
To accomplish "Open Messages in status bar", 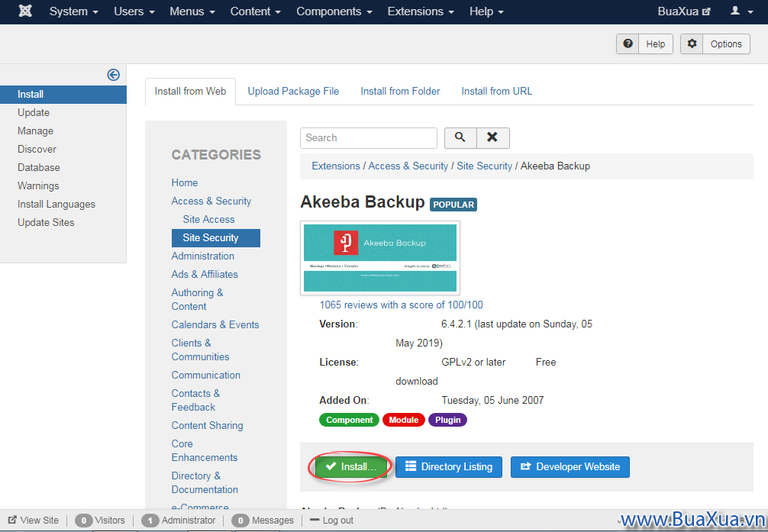I will click(x=263, y=521).
